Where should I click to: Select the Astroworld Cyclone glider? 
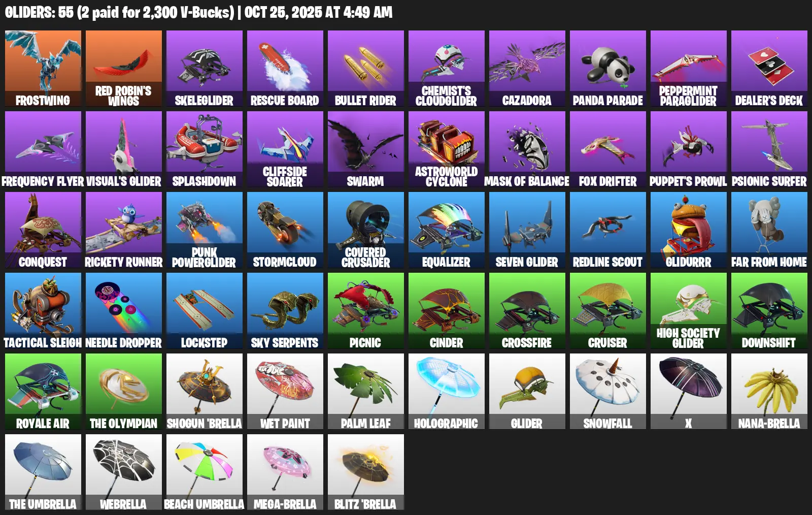447,149
